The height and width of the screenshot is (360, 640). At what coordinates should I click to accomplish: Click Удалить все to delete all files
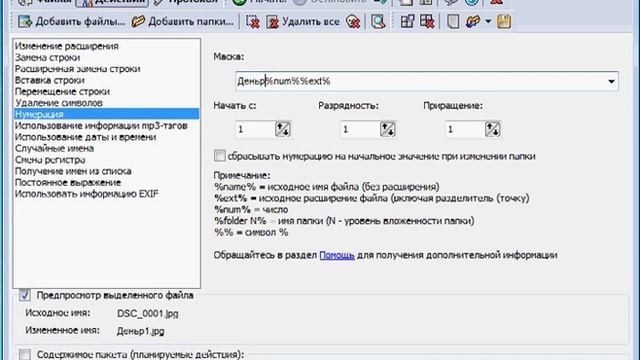(x=303, y=22)
